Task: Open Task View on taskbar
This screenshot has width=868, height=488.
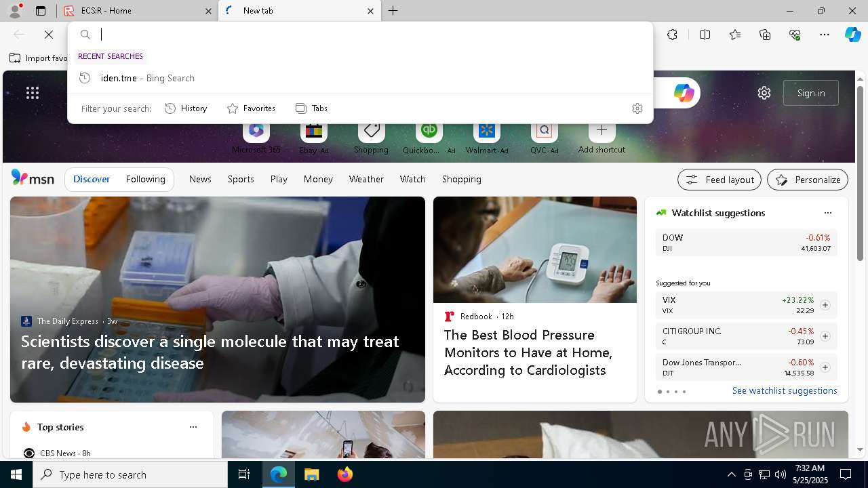Action: pos(244,474)
